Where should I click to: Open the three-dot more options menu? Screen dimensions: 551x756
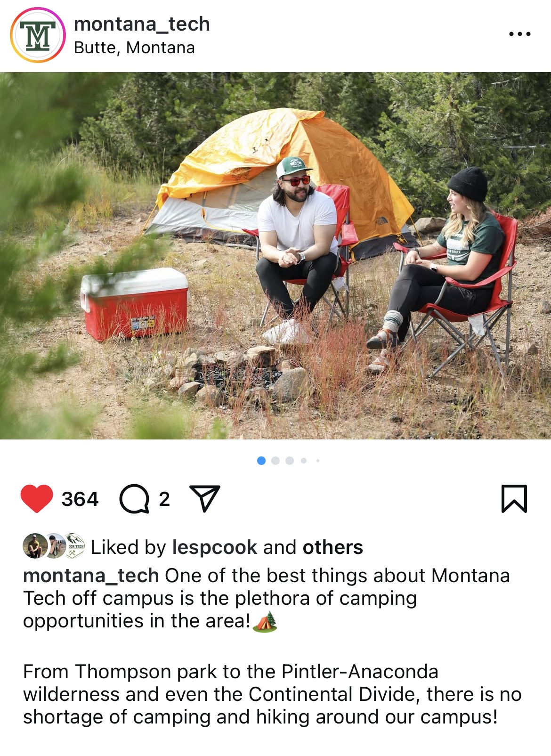(520, 34)
